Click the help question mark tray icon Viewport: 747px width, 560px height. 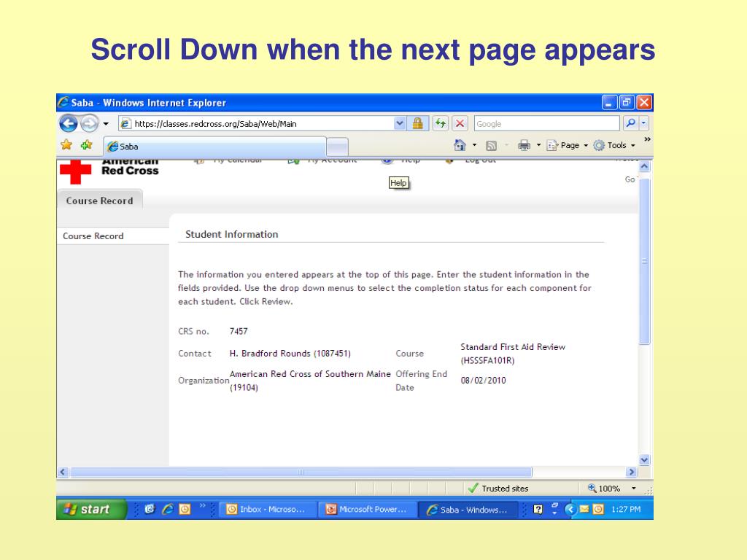[538, 510]
